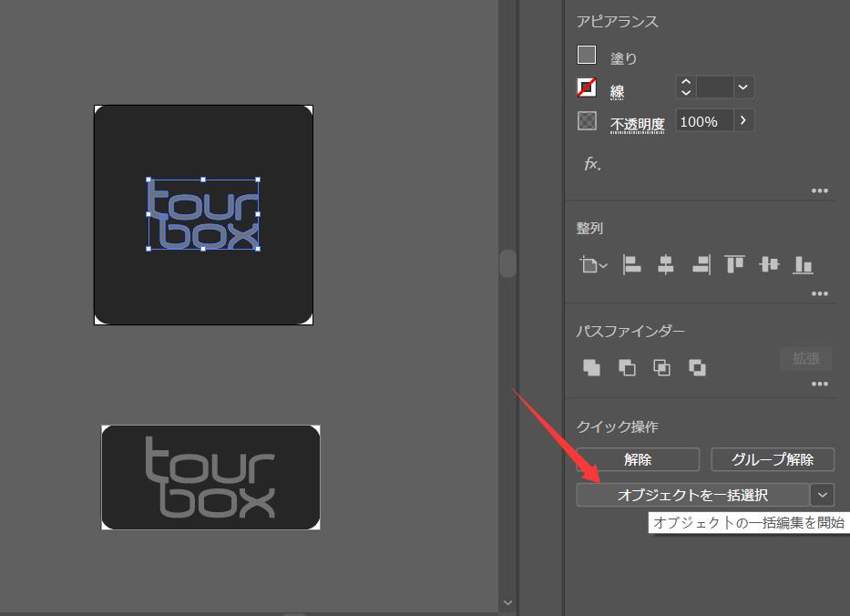Open more options in the Align (整列) section
Image resolution: width=850 pixels, height=616 pixels.
[x=820, y=293]
